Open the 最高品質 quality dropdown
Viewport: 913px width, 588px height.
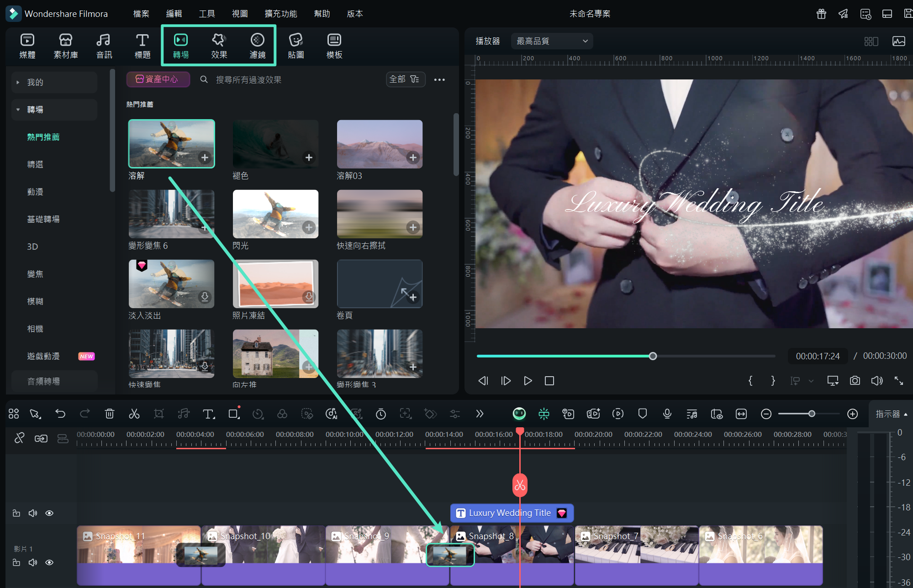[552, 41]
